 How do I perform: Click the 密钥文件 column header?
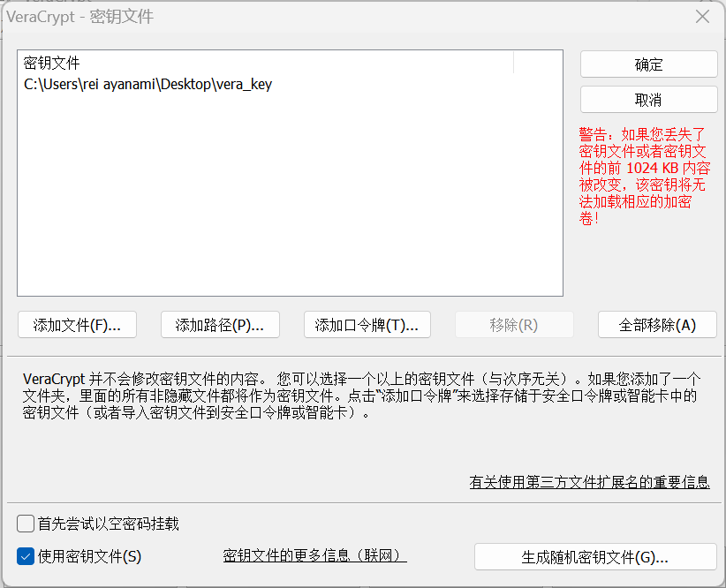[266, 63]
